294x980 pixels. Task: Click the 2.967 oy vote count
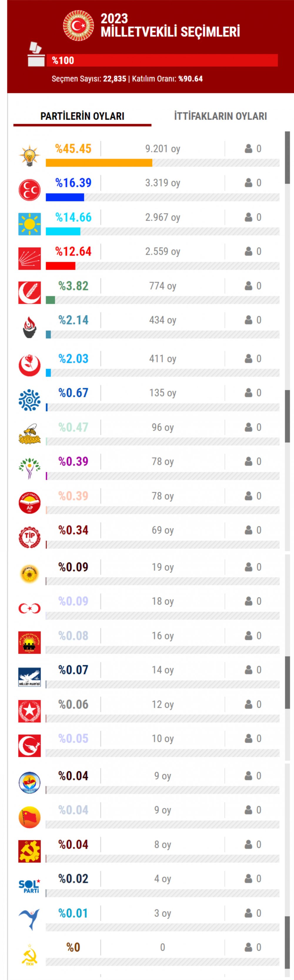pyautogui.click(x=163, y=217)
